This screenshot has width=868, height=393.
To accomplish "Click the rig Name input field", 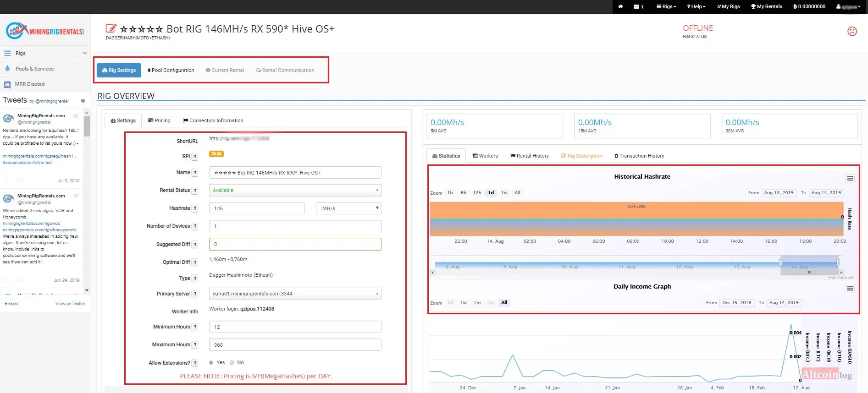I will tap(295, 173).
